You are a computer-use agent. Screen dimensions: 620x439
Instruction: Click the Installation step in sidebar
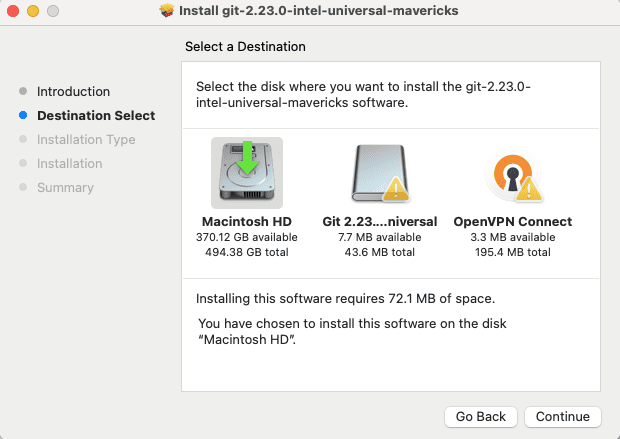pyautogui.click(x=70, y=164)
